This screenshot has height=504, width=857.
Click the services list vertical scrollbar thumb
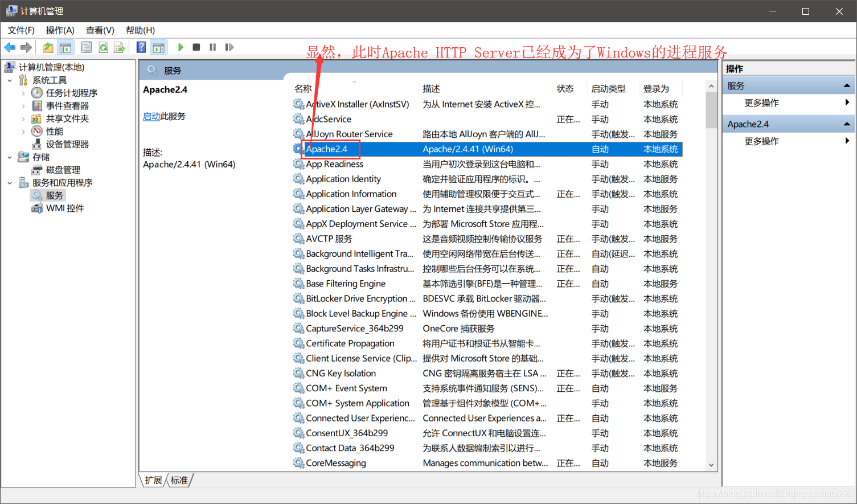711,110
